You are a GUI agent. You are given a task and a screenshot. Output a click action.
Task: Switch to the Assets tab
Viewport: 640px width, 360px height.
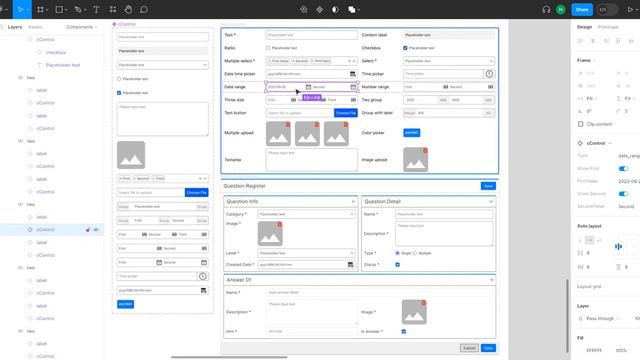point(35,27)
